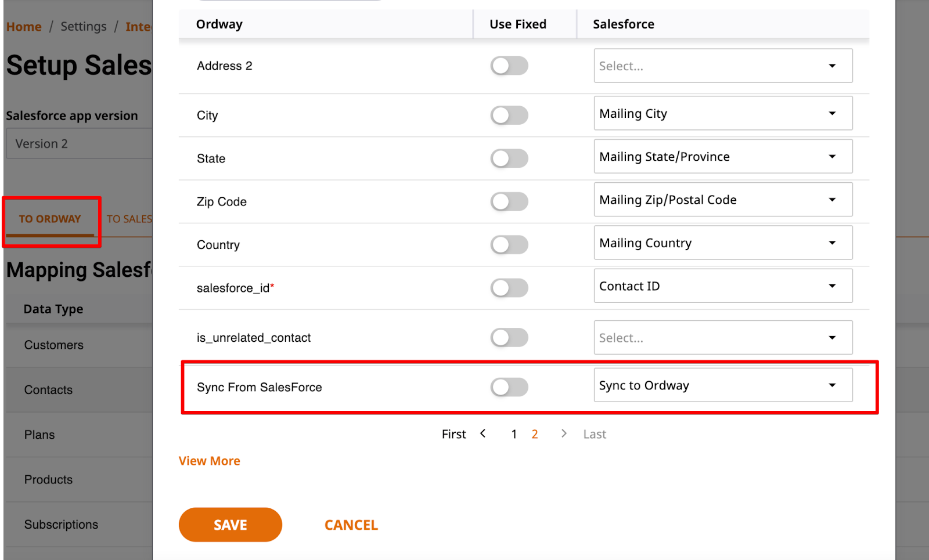Image resolution: width=929 pixels, height=560 pixels.
Task: Toggle Use Fixed for City
Action: [509, 115]
